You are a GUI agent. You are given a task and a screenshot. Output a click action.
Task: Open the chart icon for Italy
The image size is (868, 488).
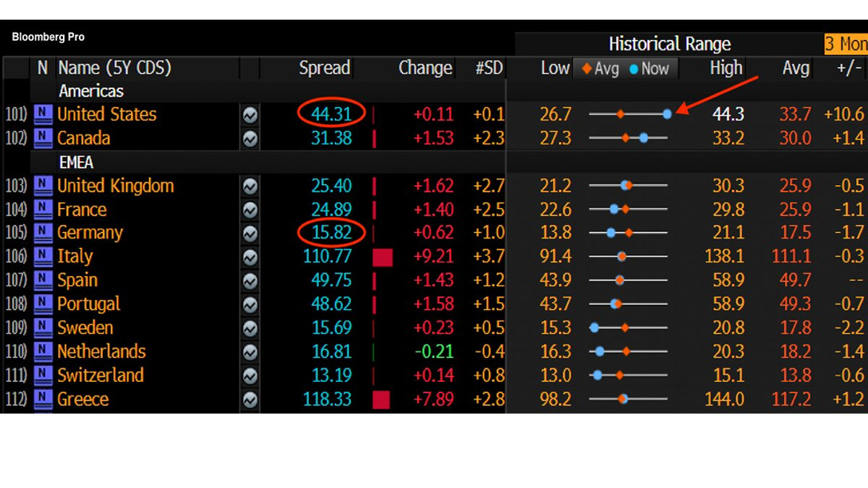point(251,258)
